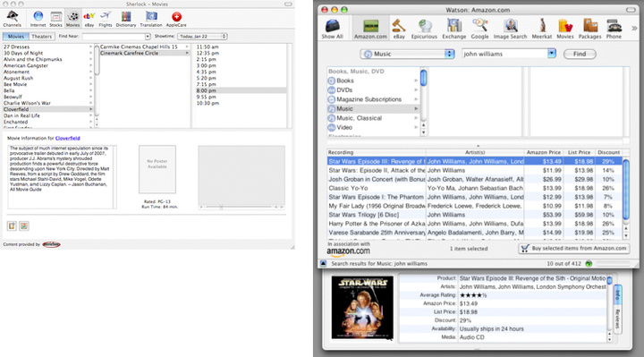644x357 pixels.
Task: Switch to the Theaters tab
Action: pyautogui.click(x=42, y=37)
